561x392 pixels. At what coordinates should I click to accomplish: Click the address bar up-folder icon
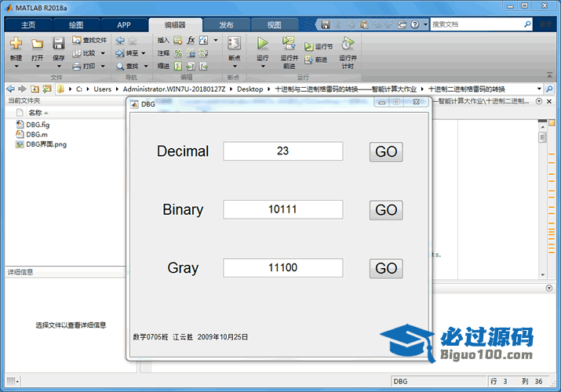[x=35, y=89]
